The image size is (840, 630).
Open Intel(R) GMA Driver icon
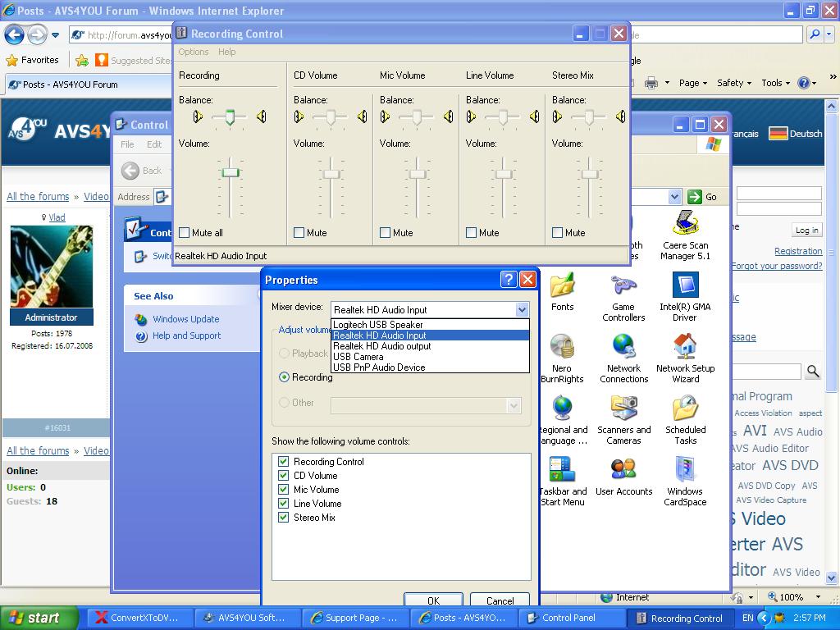[x=685, y=285]
